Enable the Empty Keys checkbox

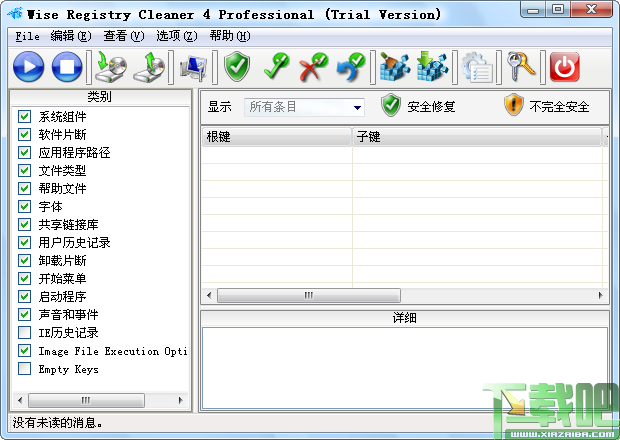click(25, 368)
